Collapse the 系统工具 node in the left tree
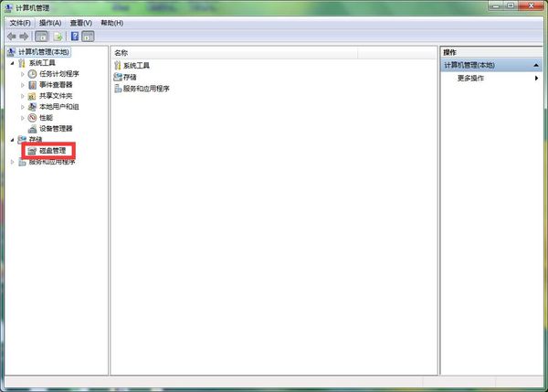Image resolution: width=548 pixels, height=392 pixels. tap(12, 63)
